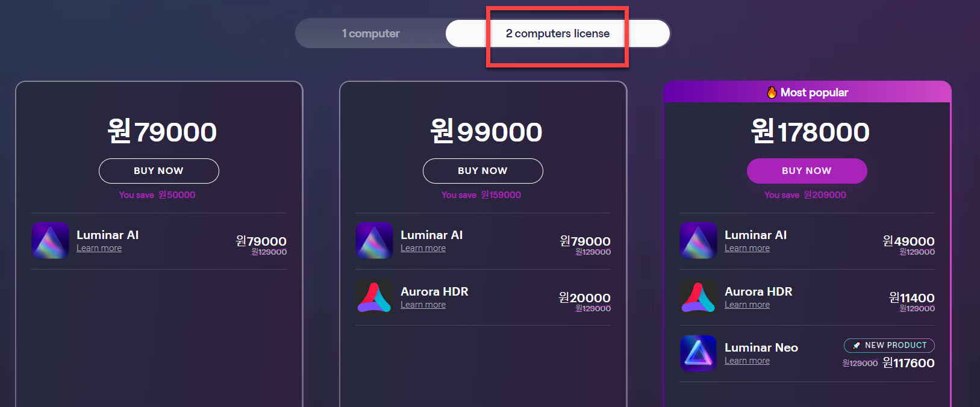Open Learn more under Luminar AI in middle plan
Screen dimensions: 980x407
[423, 248]
